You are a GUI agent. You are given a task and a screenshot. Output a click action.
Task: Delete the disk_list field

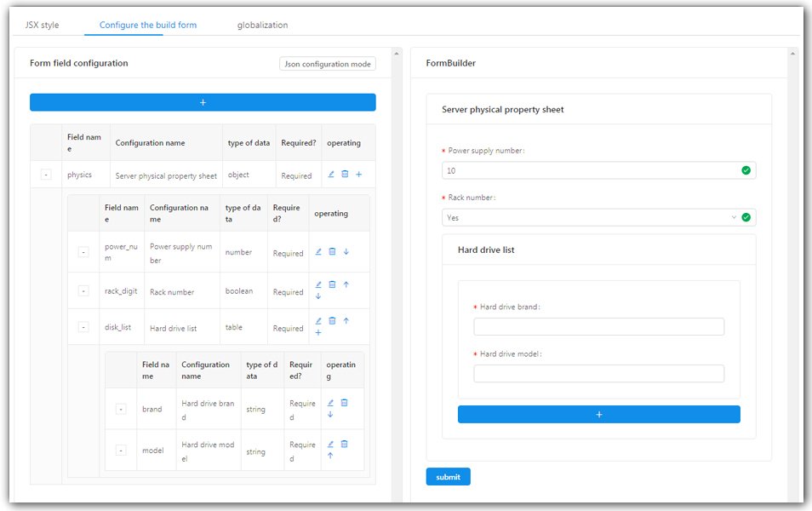pos(332,321)
